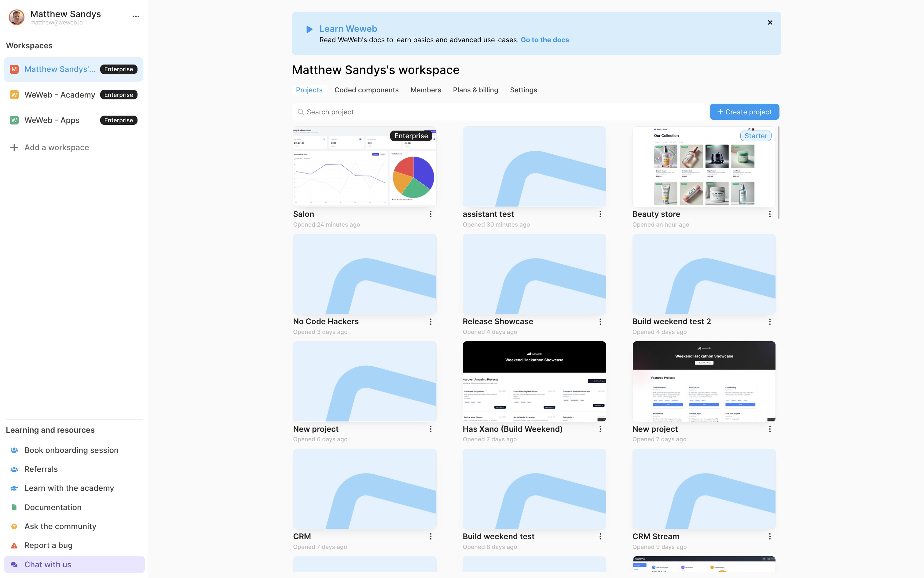Screen dimensions: 924x578
Task: Click the Book onboarding session icon
Action: pos(14,450)
